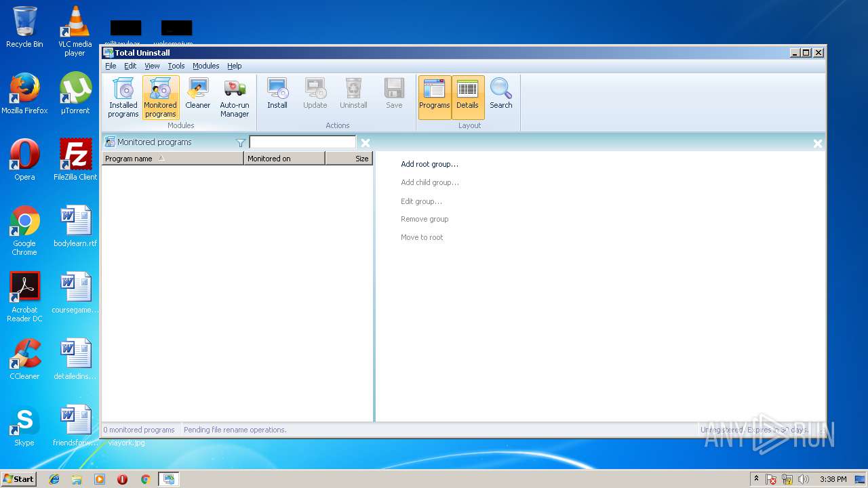Select bodylearn.rtf desktop file
The height and width of the screenshot is (488, 868).
pos(75,226)
